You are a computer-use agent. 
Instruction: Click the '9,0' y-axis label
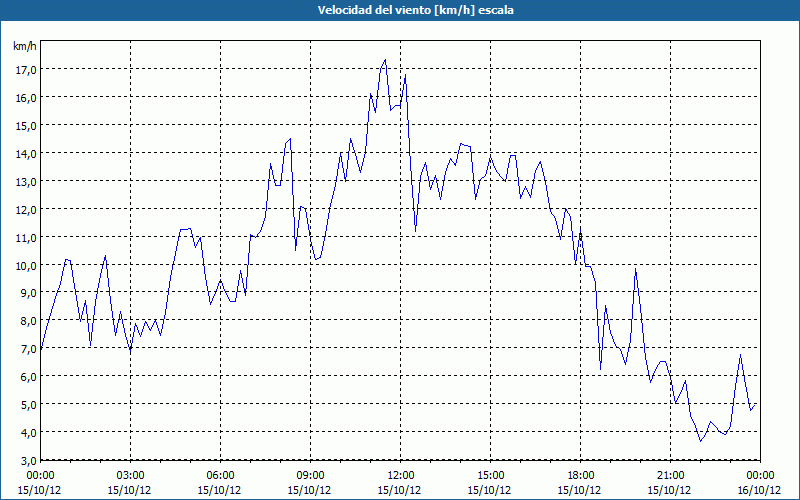click(28, 293)
